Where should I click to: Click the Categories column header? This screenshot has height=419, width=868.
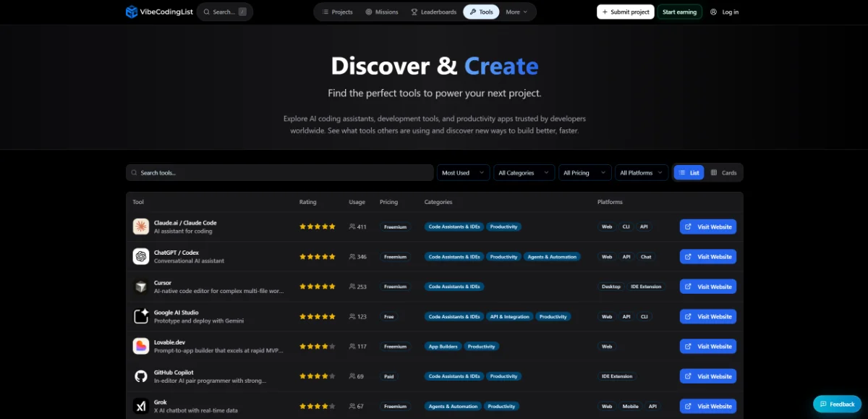[x=438, y=202]
